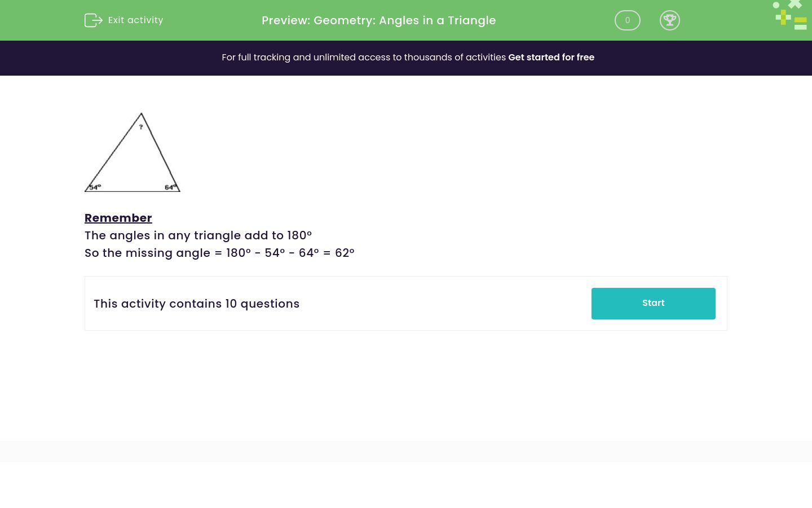Click the 64° angle label
812x508 pixels.
click(x=170, y=187)
